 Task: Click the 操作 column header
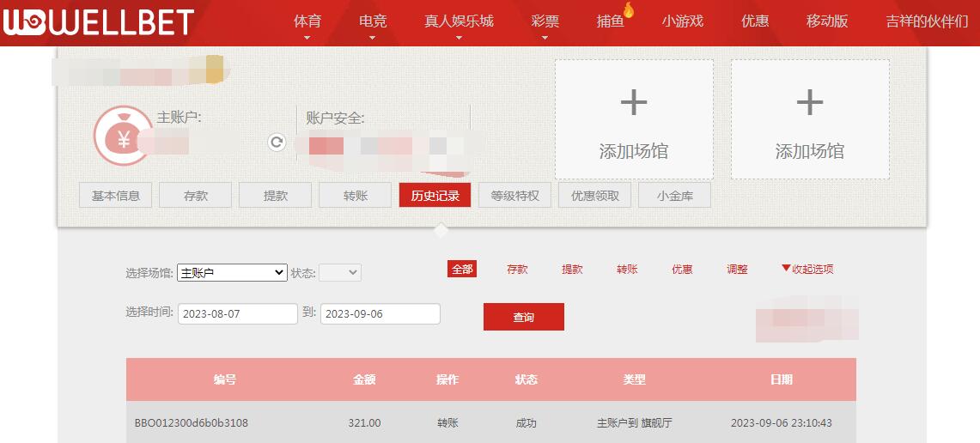coord(447,379)
